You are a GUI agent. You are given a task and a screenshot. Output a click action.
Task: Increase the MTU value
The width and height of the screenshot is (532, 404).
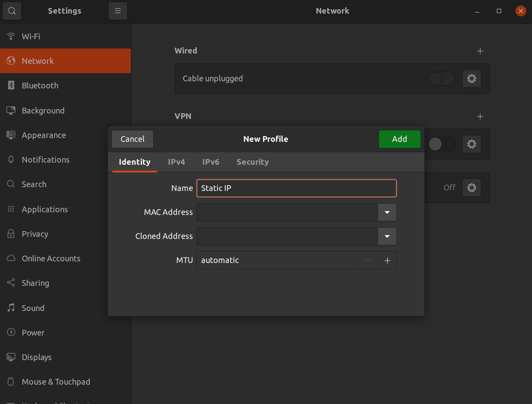387,260
